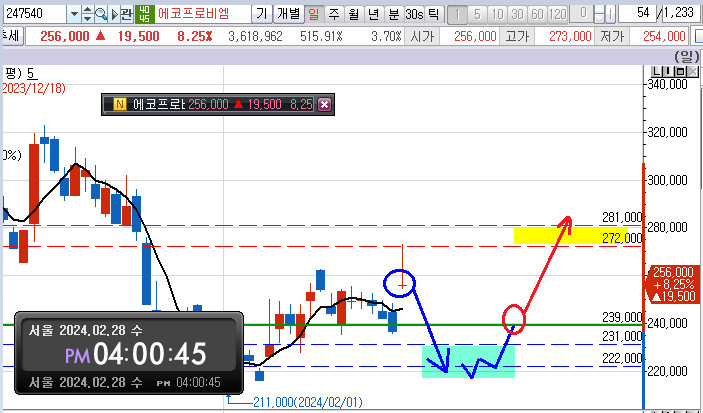Select the 10 interval button

(497, 15)
